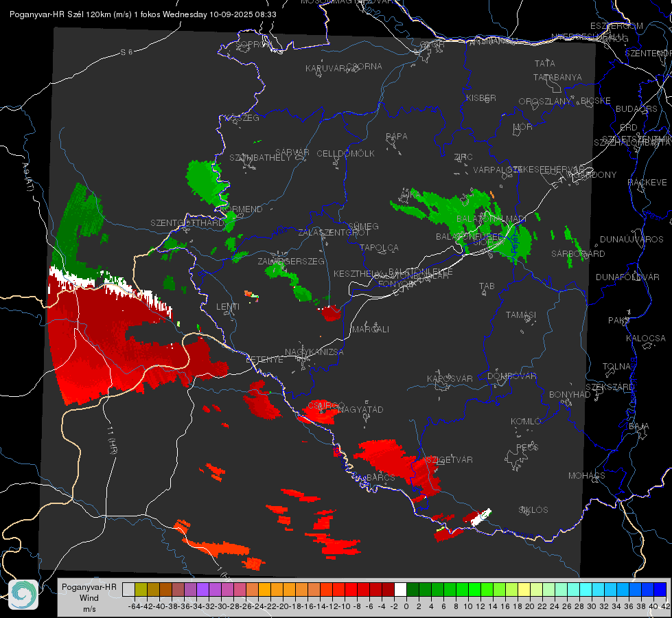Click the BARCS town label
The width and height of the screenshot is (672, 618).
coord(381,477)
